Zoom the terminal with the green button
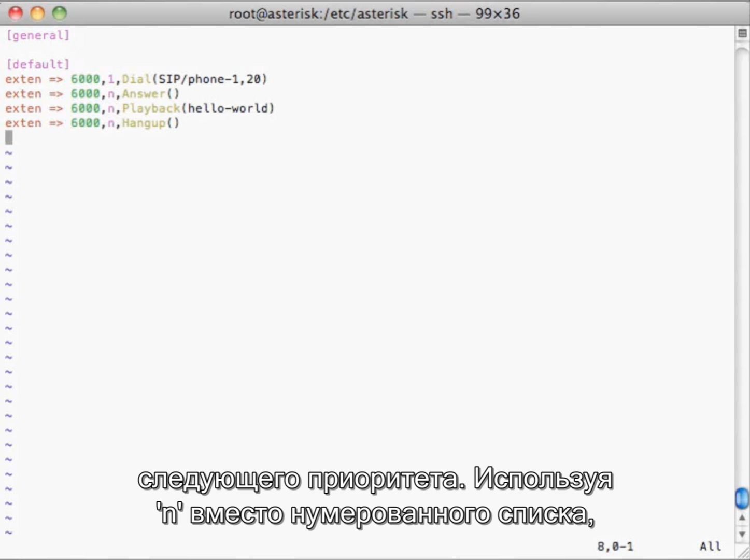The width and height of the screenshot is (750, 560). point(60,13)
